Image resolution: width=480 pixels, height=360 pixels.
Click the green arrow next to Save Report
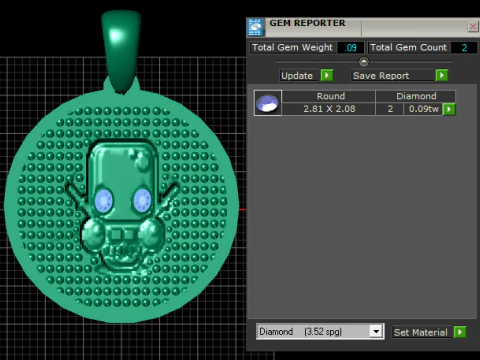click(x=442, y=75)
